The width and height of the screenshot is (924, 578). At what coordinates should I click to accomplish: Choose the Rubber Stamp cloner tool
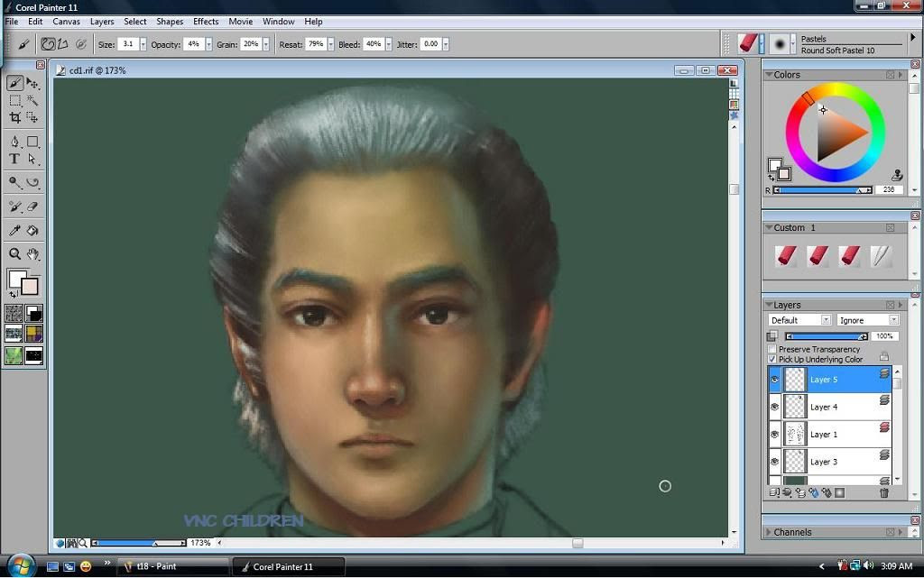pyautogui.click(x=14, y=206)
